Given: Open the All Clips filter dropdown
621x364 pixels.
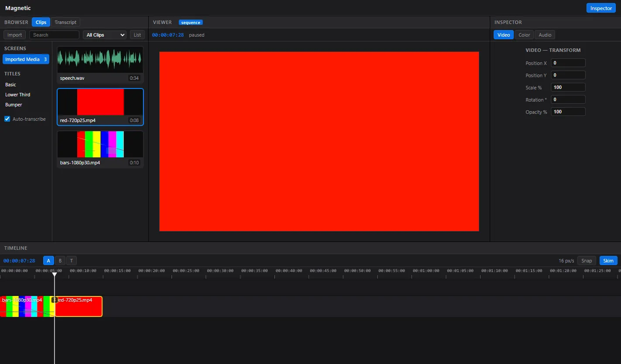Looking at the screenshot, I should tap(105, 35).
